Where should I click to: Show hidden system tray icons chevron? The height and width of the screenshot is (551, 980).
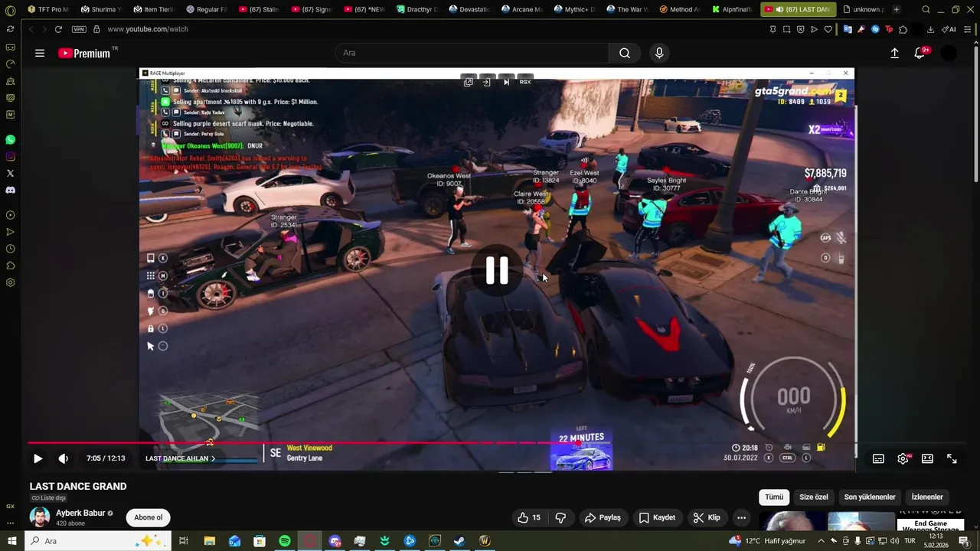(x=821, y=541)
